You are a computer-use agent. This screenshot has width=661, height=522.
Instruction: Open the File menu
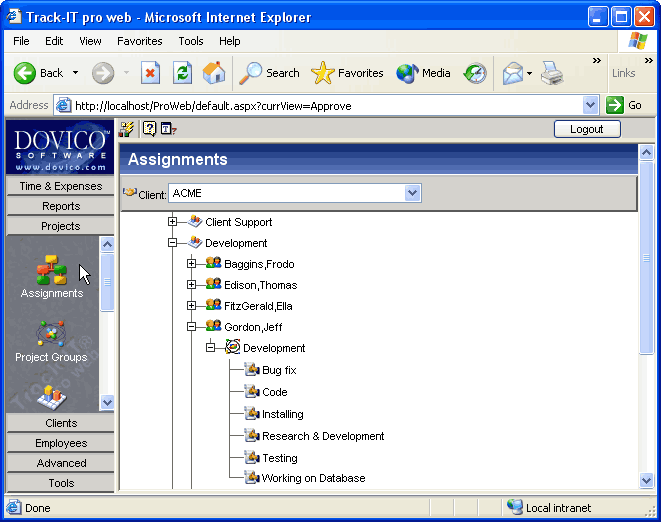21,41
